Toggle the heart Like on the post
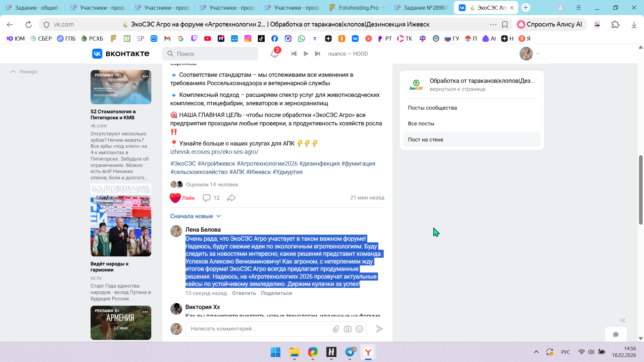The image size is (644, 362). click(175, 198)
